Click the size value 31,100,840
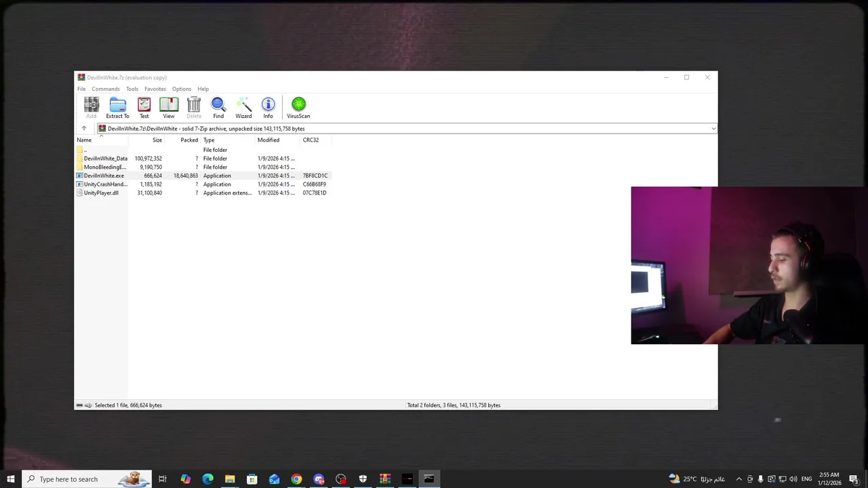 (x=149, y=192)
